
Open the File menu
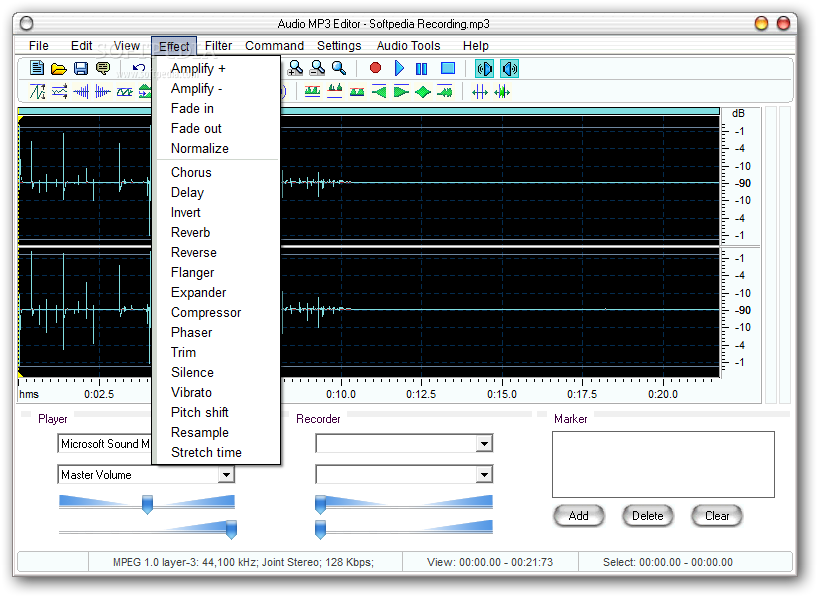click(39, 46)
